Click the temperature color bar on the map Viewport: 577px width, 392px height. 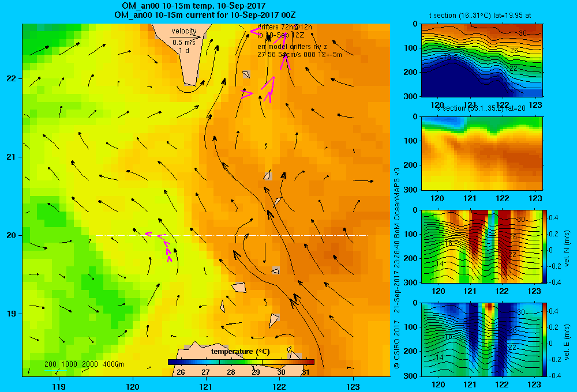pyautogui.click(x=241, y=362)
